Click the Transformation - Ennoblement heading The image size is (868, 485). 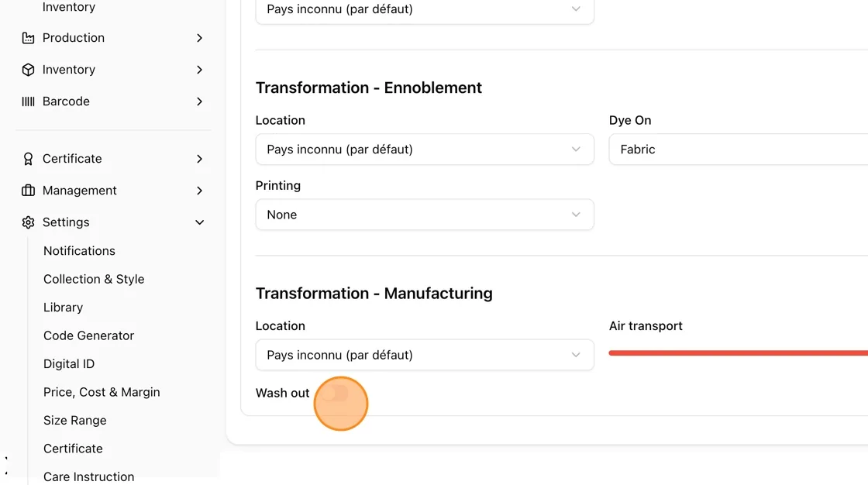click(369, 88)
